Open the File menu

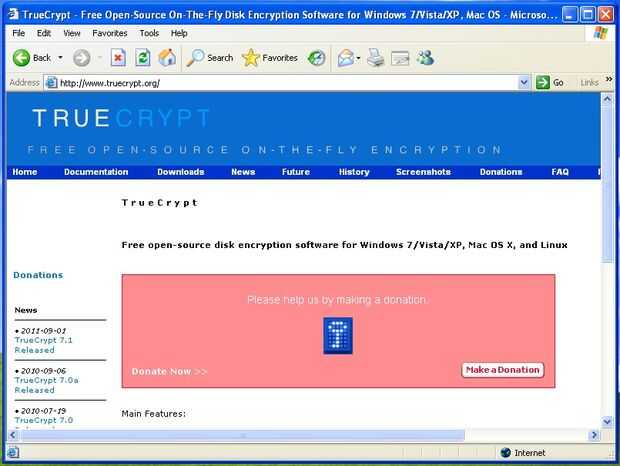pos(19,33)
